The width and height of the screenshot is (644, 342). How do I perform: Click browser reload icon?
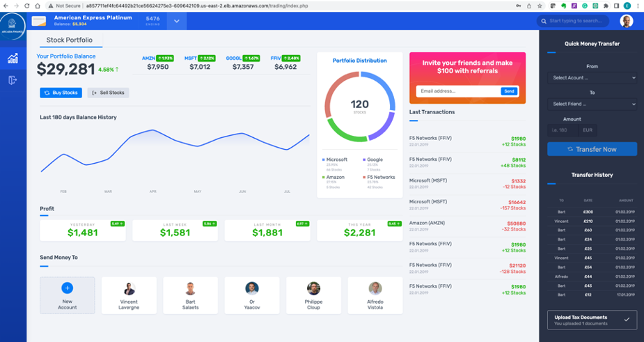(x=26, y=6)
